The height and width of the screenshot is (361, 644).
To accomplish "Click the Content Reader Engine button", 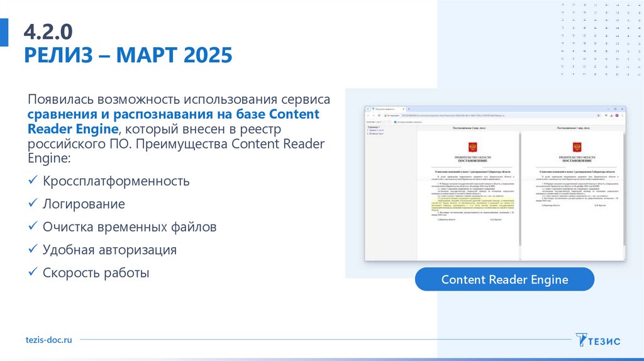I will (504, 279).
